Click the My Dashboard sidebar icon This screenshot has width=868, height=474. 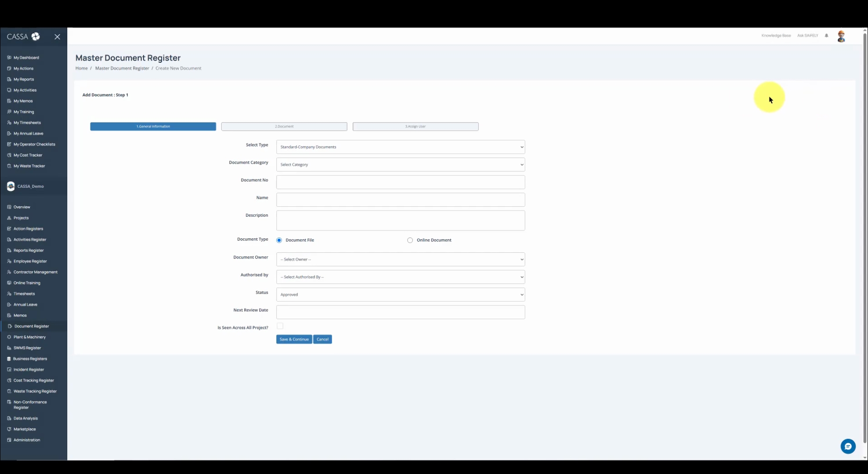[9, 57]
